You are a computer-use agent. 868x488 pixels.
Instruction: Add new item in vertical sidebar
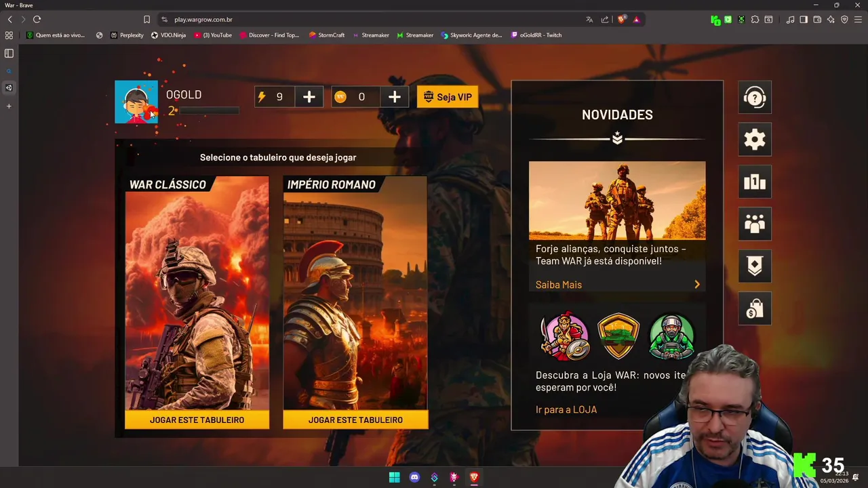tap(9, 106)
